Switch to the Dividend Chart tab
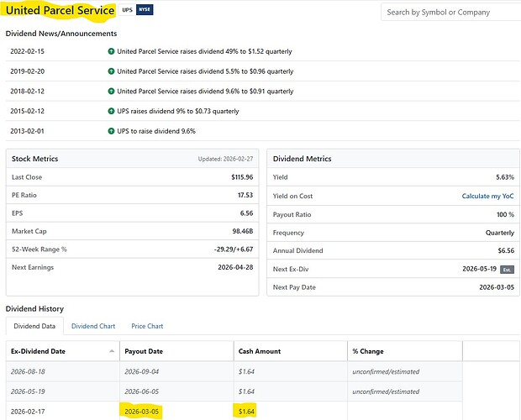521x420 pixels. pyautogui.click(x=93, y=326)
